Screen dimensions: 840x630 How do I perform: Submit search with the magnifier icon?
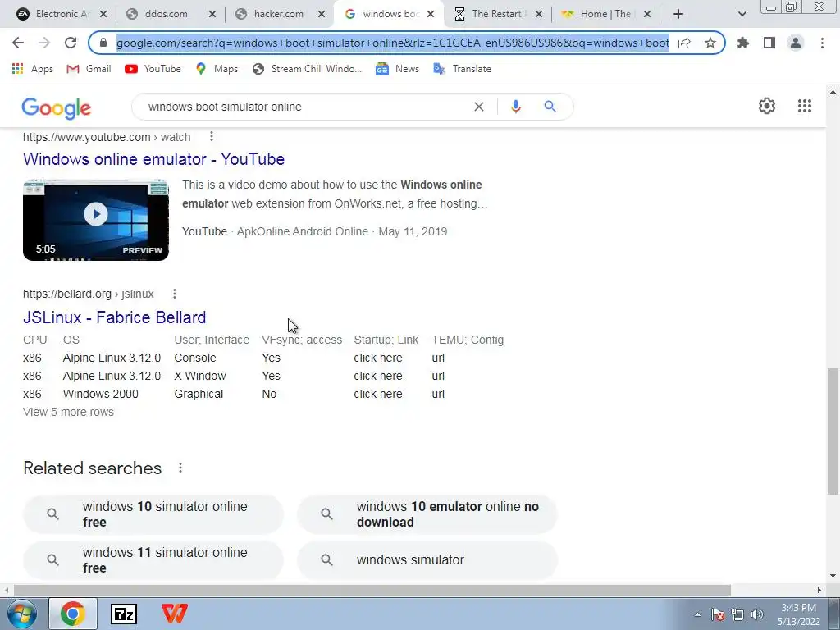click(x=550, y=107)
